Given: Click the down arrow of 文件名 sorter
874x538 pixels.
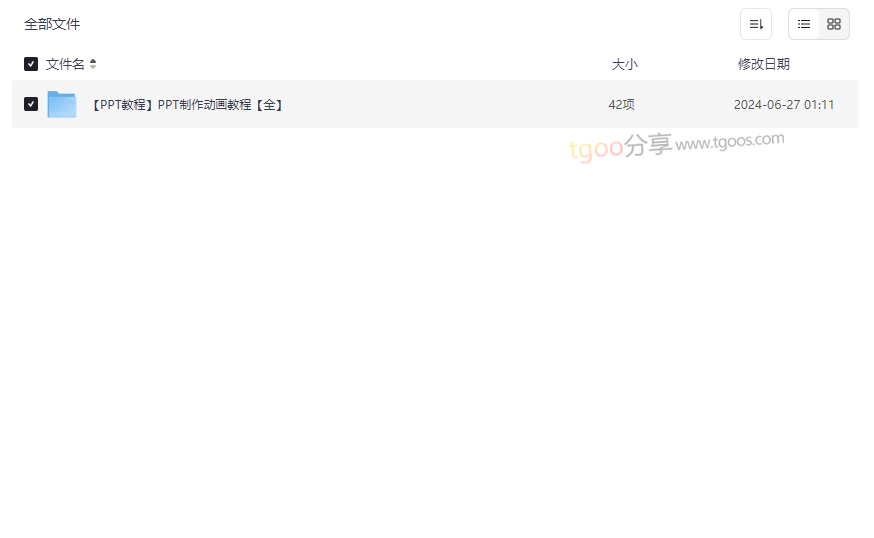Looking at the screenshot, I should pos(93,67).
